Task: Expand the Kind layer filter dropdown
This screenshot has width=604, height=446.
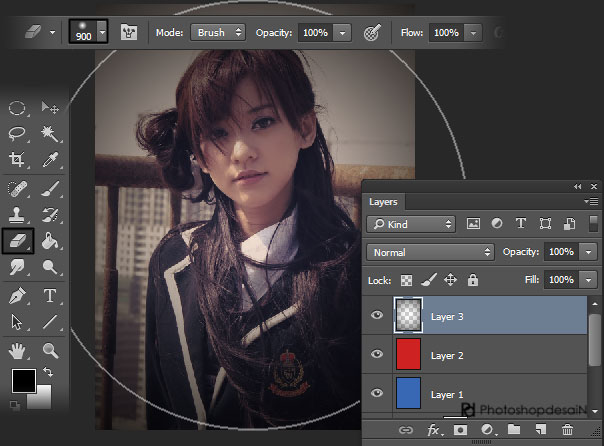Action: (x=411, y=224)
